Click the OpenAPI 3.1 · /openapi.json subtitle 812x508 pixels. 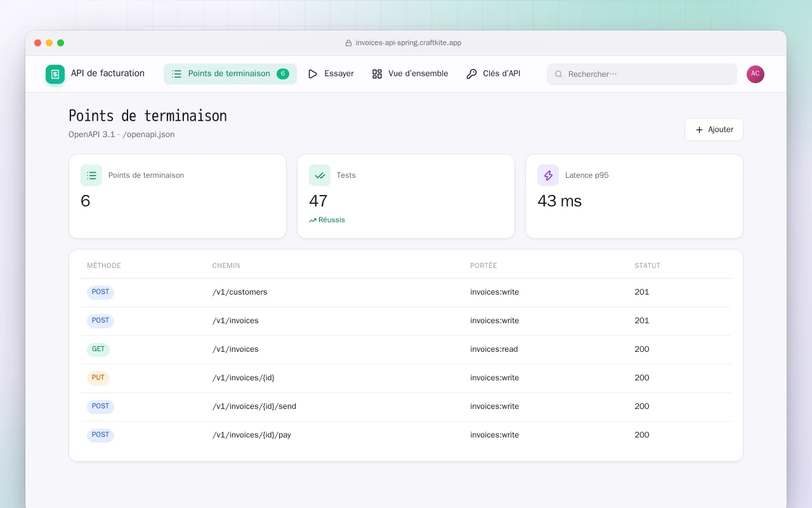coord(122,135)
